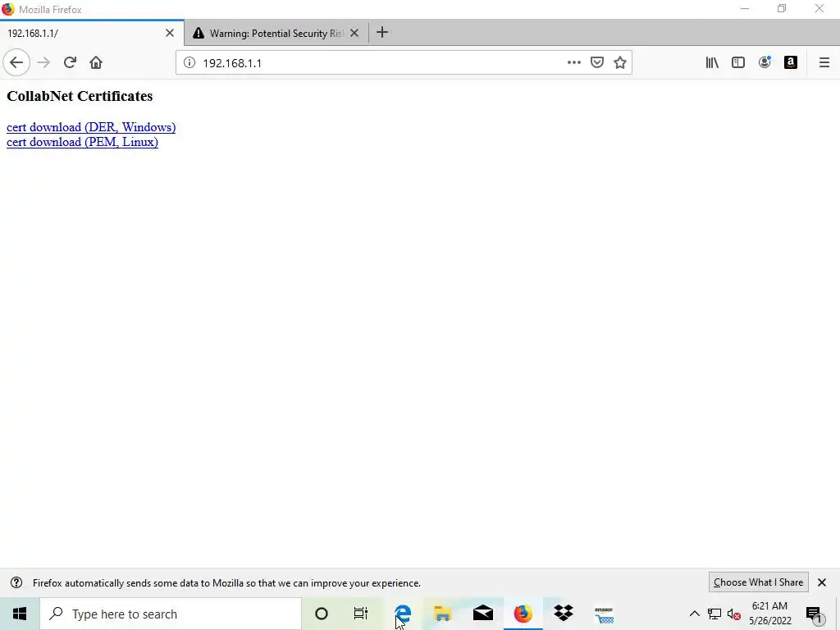Open Cortana from the taskbar
Screen dimensions: 840x630
(322, 614)
